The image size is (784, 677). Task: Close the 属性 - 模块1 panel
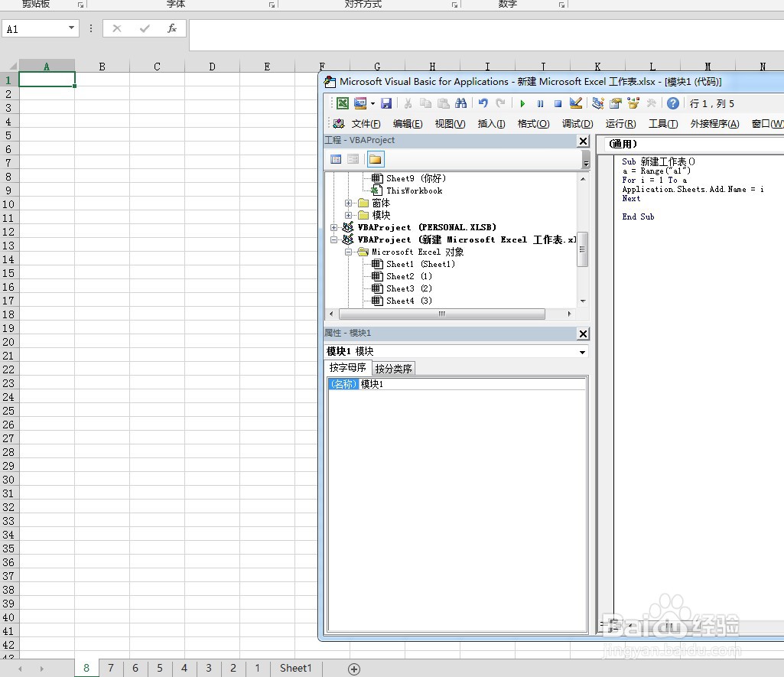point(583,334)
